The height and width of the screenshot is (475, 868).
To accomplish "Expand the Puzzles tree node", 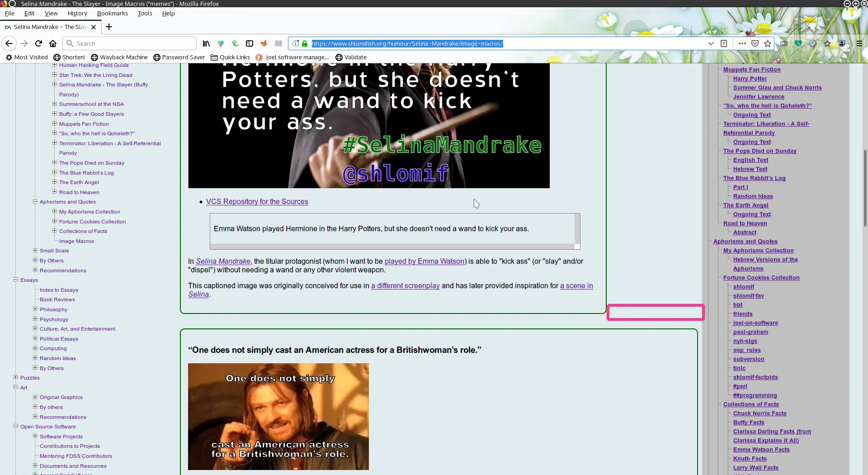I will pos(15,377).
